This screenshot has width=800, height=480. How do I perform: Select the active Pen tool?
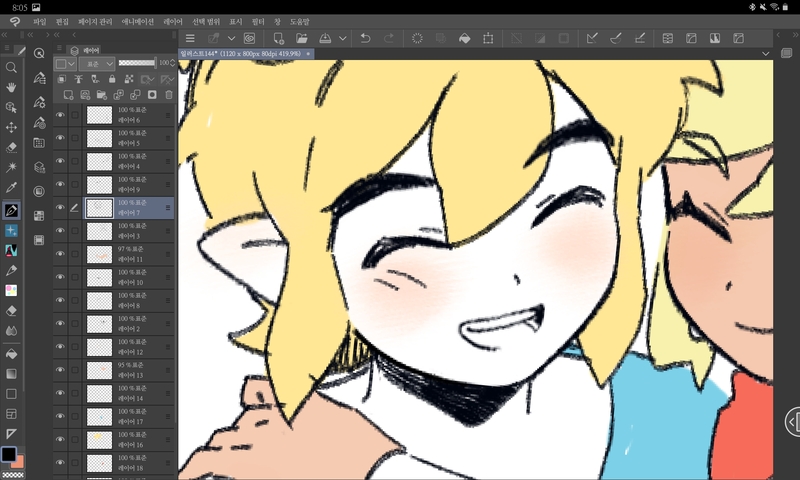tap(11, 210)
